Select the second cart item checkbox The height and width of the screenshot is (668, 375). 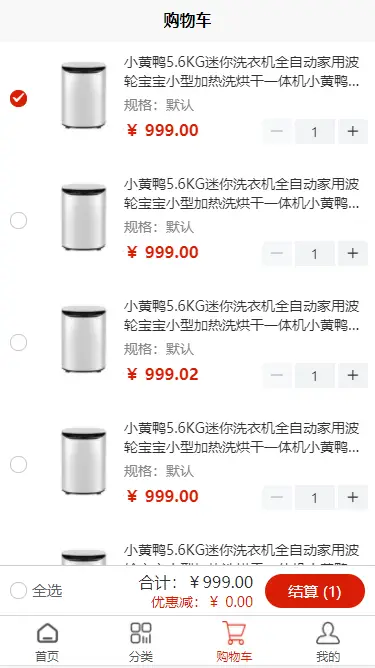[18, 220]
